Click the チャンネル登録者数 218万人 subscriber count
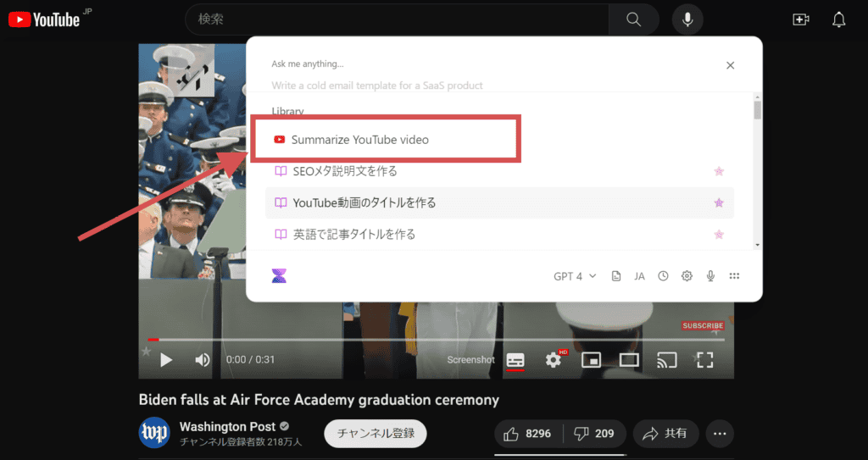 point(241,442)
